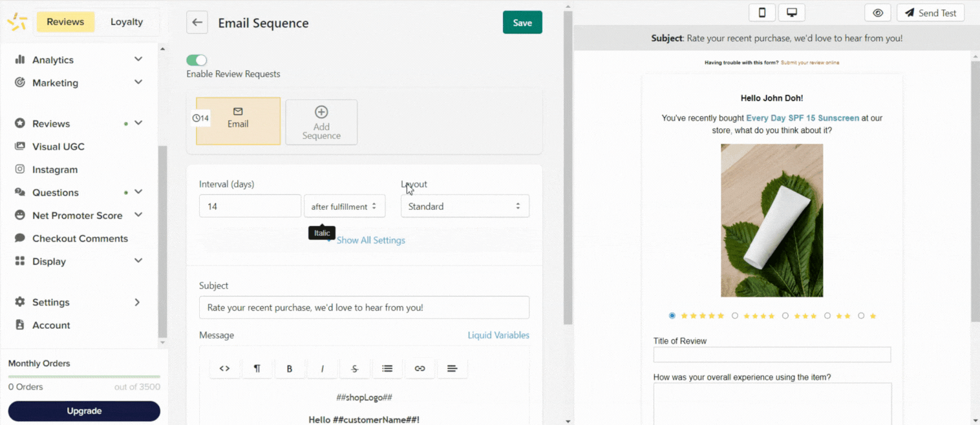Image resolution: width=980 pixels, height=425 pixels.
Task: Open the Liquid Variables link
Action: pos(498,335)
